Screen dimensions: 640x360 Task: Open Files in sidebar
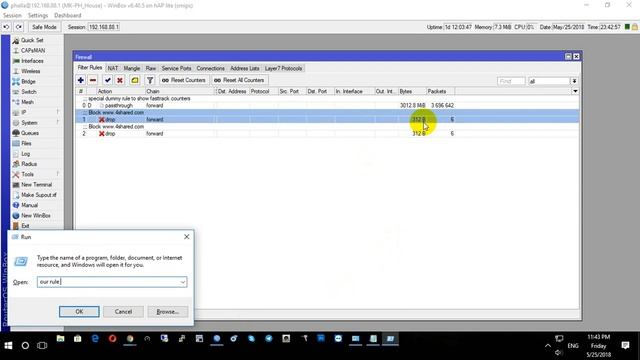click(x=26, y=143)
